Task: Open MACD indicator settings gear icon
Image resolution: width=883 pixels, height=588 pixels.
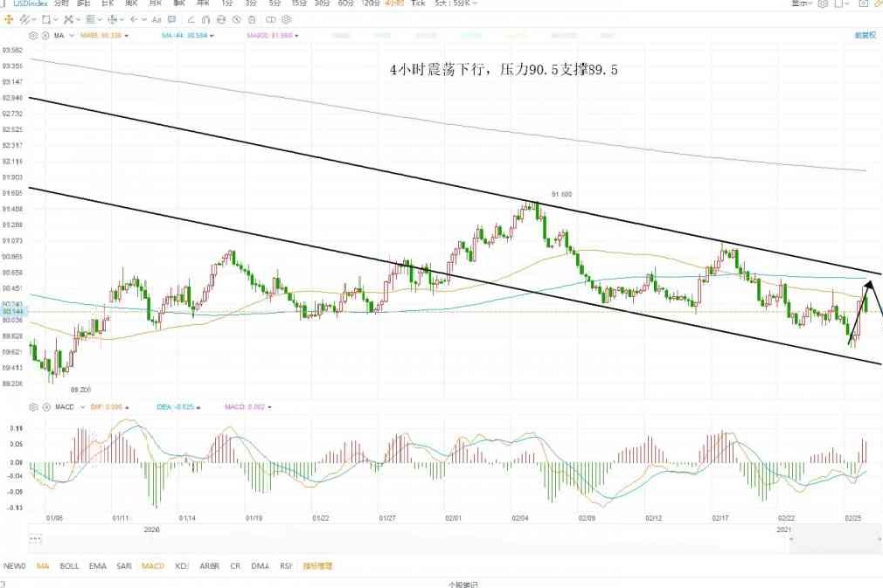Action: point(34,407)
